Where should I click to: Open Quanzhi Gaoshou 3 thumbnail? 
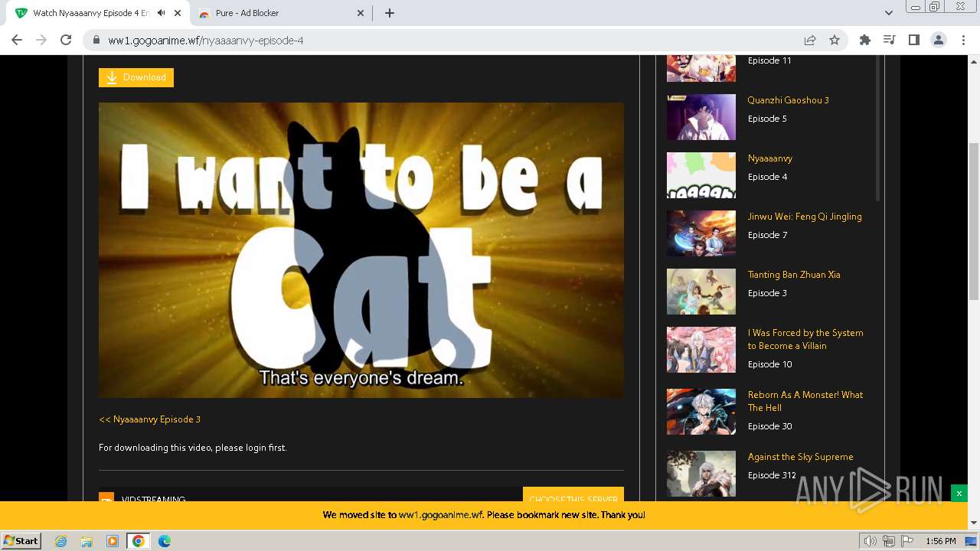pos(701,117)
